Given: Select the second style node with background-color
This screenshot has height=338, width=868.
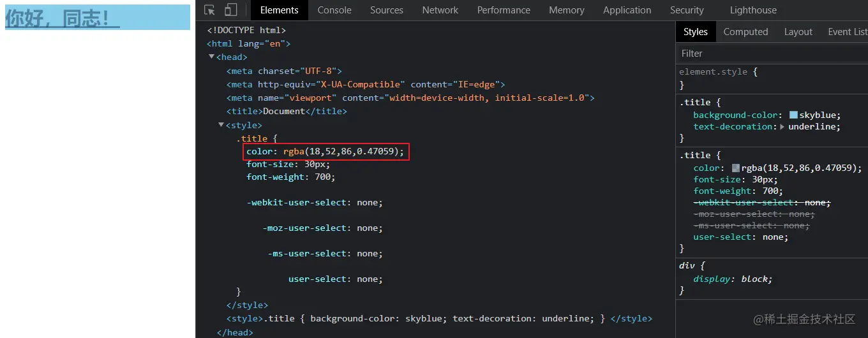Looking at the screenshot, I should coord(439,318).
